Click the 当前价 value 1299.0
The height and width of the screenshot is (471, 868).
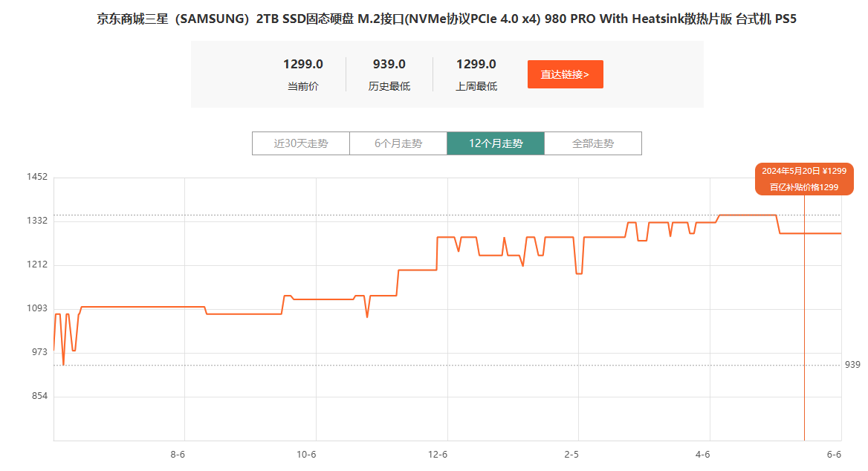[x=302, y=64]
